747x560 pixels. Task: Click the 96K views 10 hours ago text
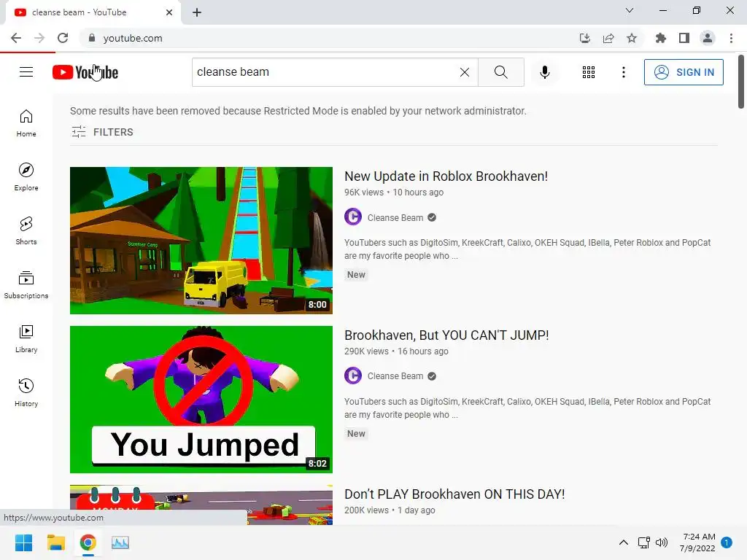394,192
